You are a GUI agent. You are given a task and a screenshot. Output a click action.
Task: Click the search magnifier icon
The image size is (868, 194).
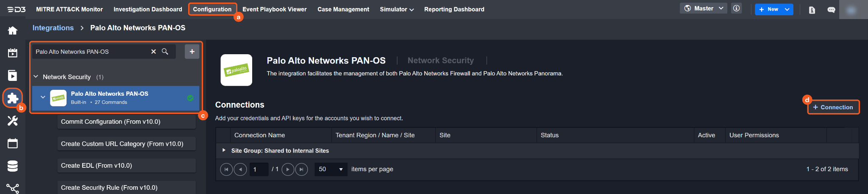(x=165, y=52)
